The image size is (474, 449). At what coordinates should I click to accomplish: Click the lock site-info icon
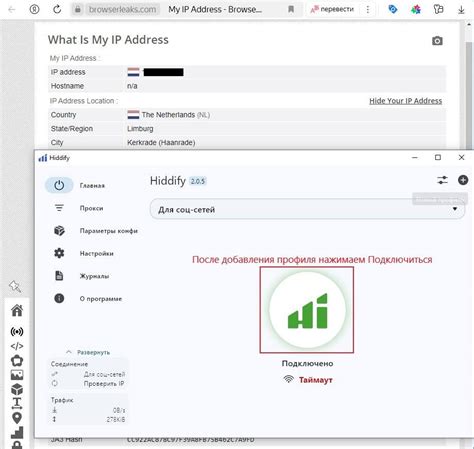77,9
